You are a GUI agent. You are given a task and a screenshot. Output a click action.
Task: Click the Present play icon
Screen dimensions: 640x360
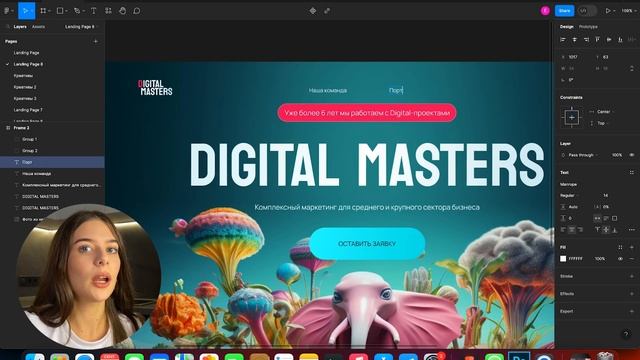point(608,11)
